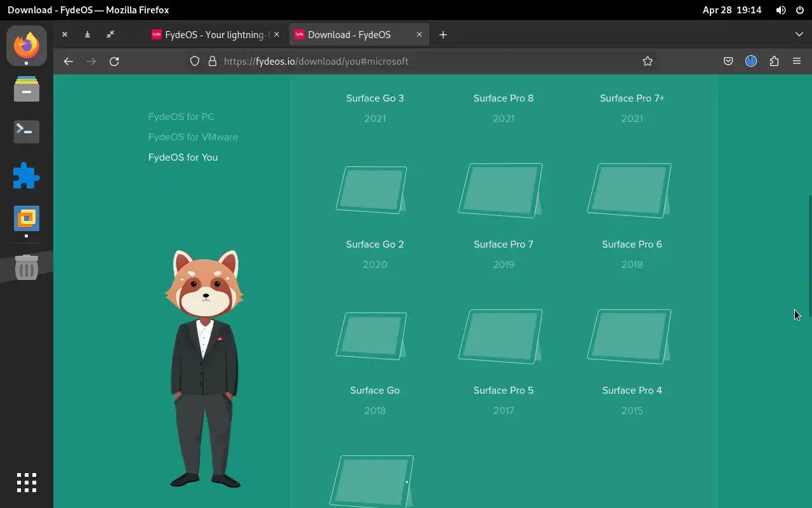Select FydeOS for You

183,157
